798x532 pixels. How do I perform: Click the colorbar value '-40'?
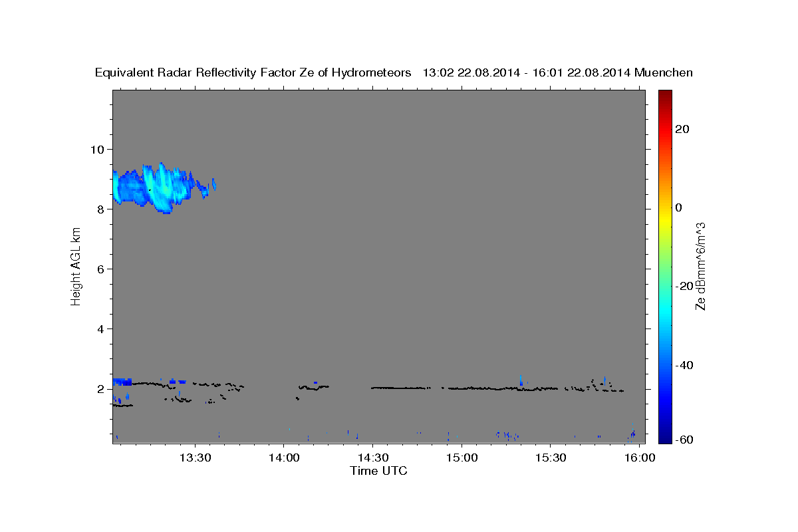pos(685,365)
